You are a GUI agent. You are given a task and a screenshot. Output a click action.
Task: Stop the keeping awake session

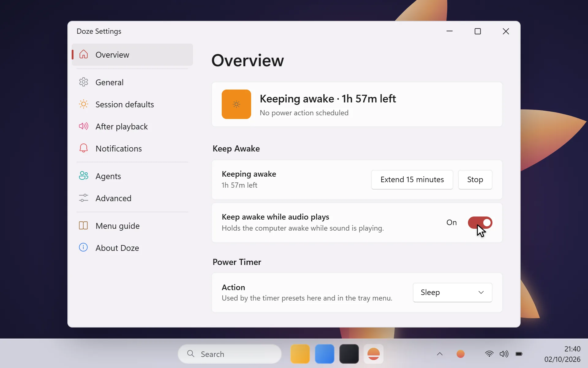(475, 180)
